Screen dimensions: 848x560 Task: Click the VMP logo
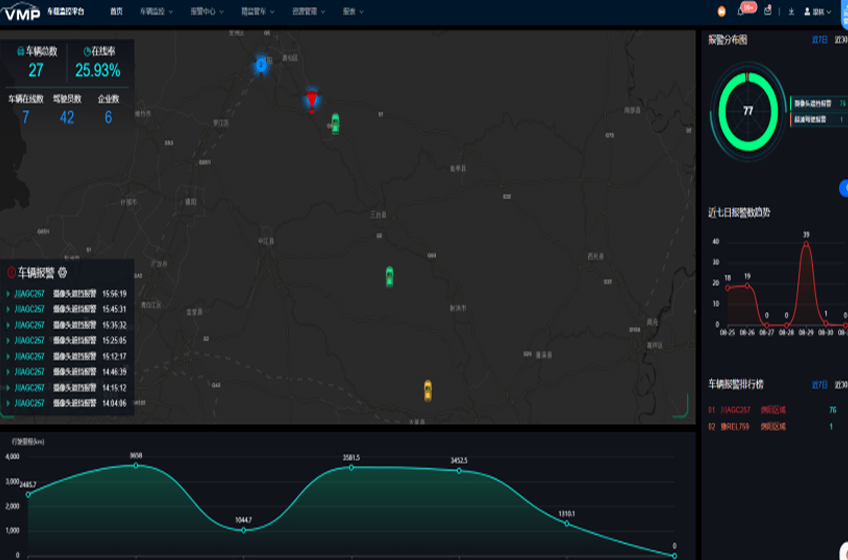point(22,11)
